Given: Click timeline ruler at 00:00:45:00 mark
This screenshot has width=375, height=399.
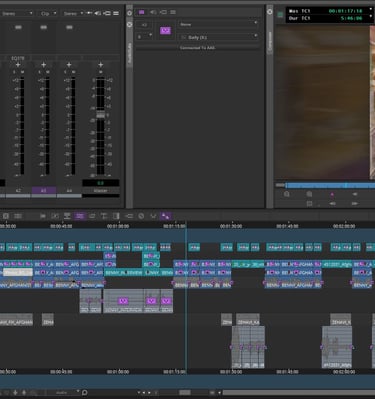Looking at the screenshot, I should tap(61, 226).
